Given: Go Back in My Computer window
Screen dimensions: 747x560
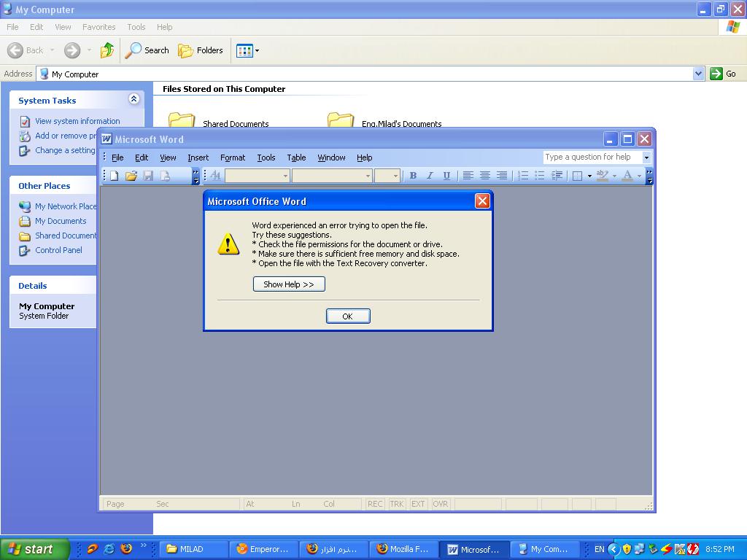Looking at the screenshot, I should tap(26, 50).
